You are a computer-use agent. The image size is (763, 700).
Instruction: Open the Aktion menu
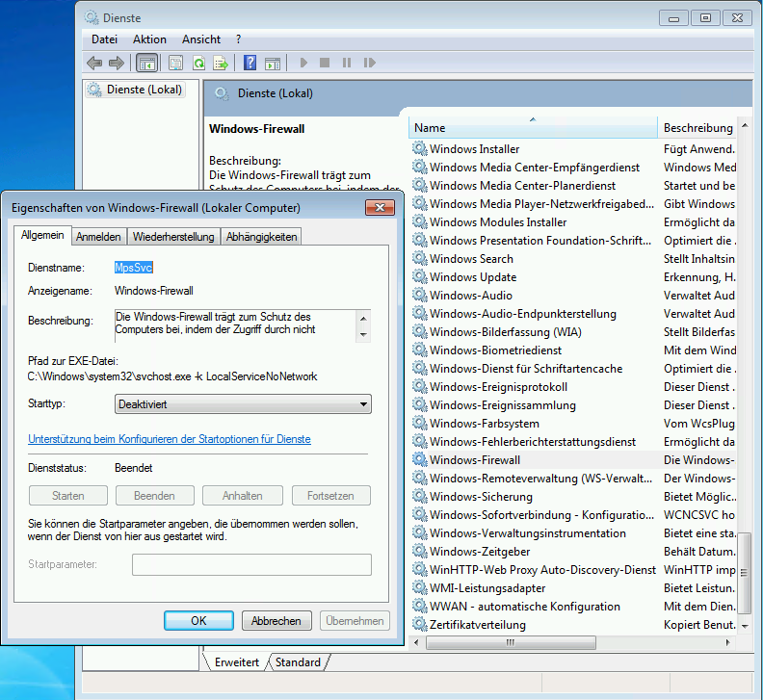pos(149,39)
